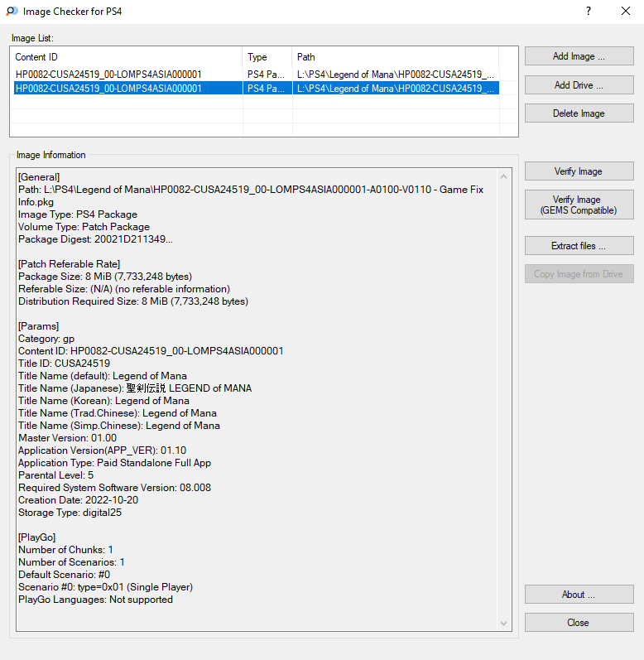Click the Close button at bottom
Viewport: 644px width, 660px height.
pyautogui.click(x=579, y=623)
